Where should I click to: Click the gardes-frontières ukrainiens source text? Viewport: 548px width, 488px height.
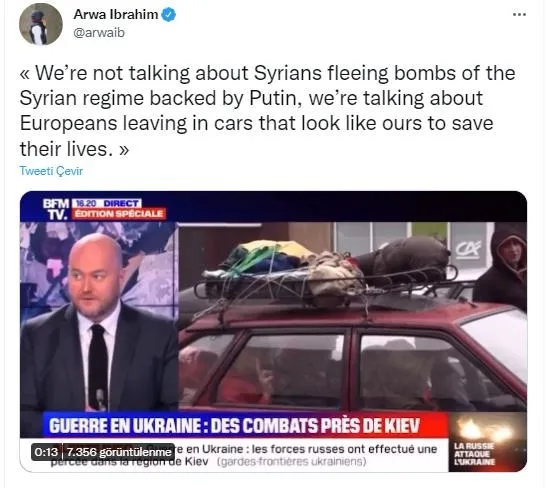[292, 462]
